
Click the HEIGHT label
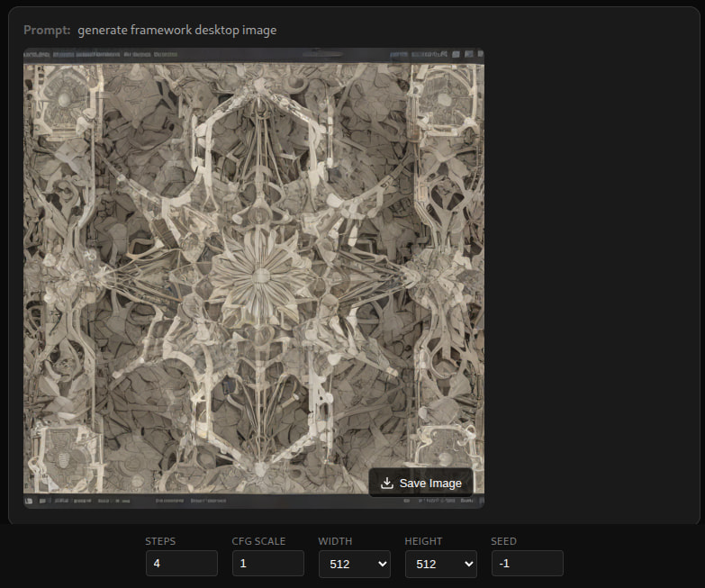pyautogui.click(x=423, y=541)
